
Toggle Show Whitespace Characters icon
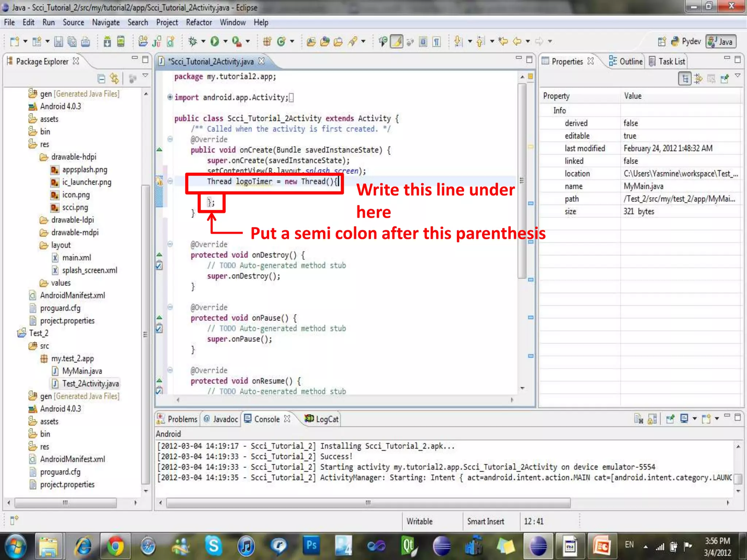(x=437, y=42)
